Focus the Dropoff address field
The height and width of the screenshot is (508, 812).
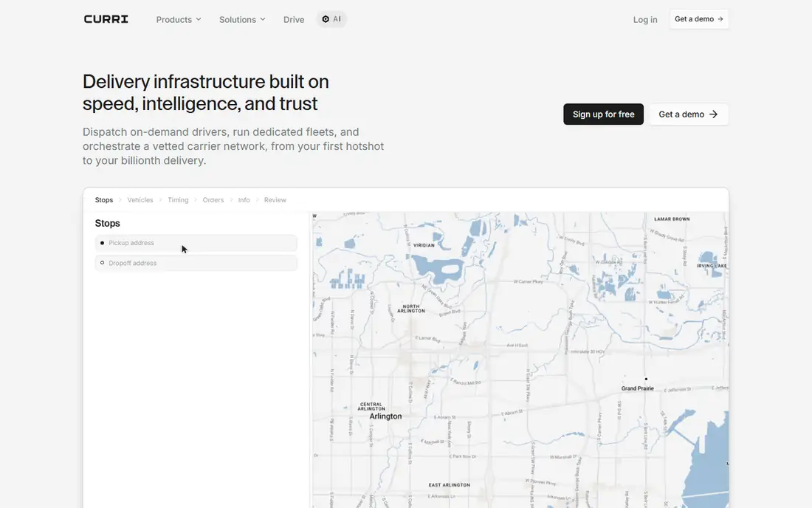pos(196,263)
